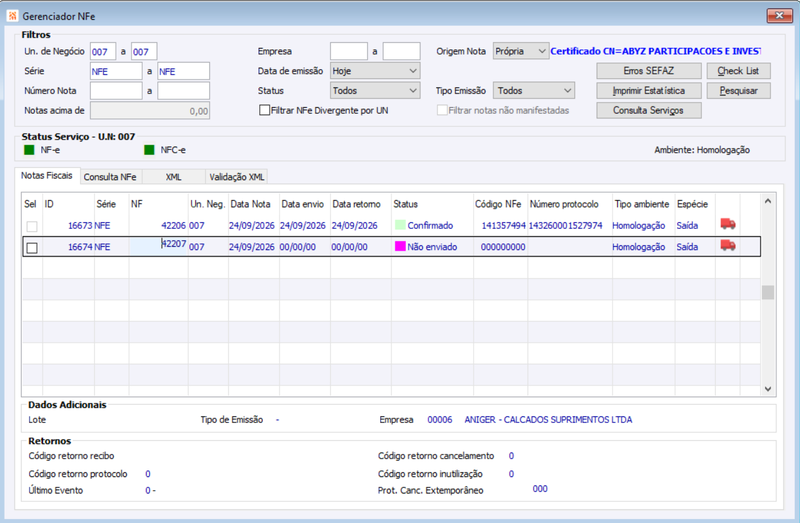Image resolution: width=800 pixels, height=523 pixels.
Task: Expand the Status filter dropdown
Action: tap(375, 91)
